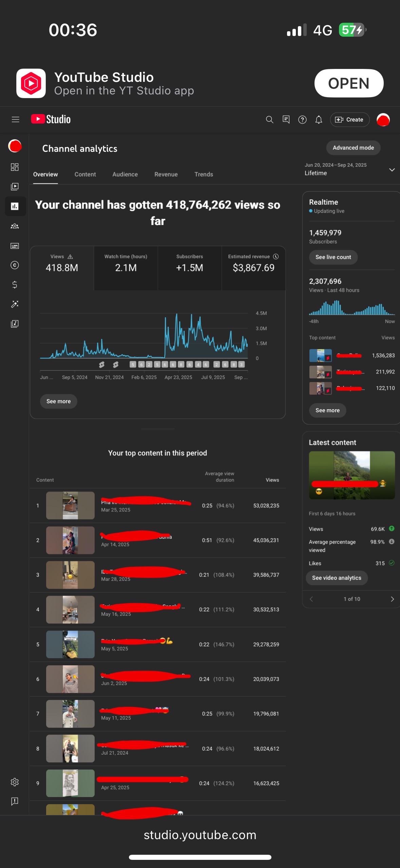
Task: Click See live count button
Action: point(333,257)
